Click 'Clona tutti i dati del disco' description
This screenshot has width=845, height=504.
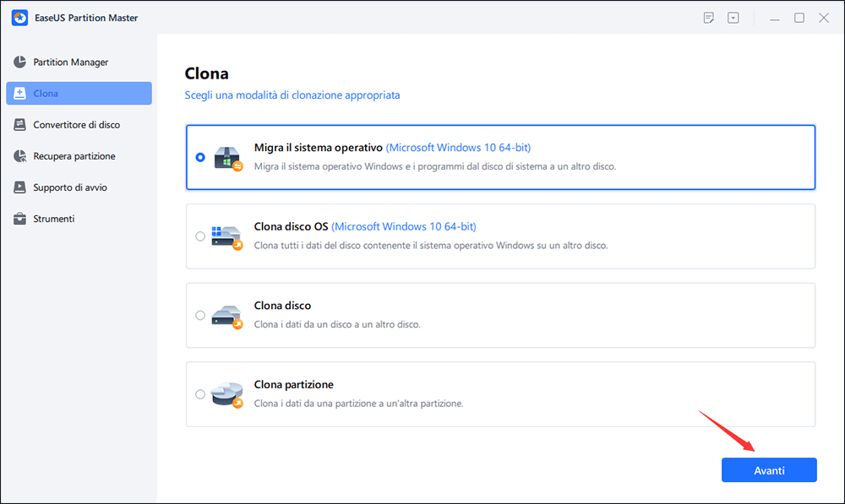(x=431, y=246)
